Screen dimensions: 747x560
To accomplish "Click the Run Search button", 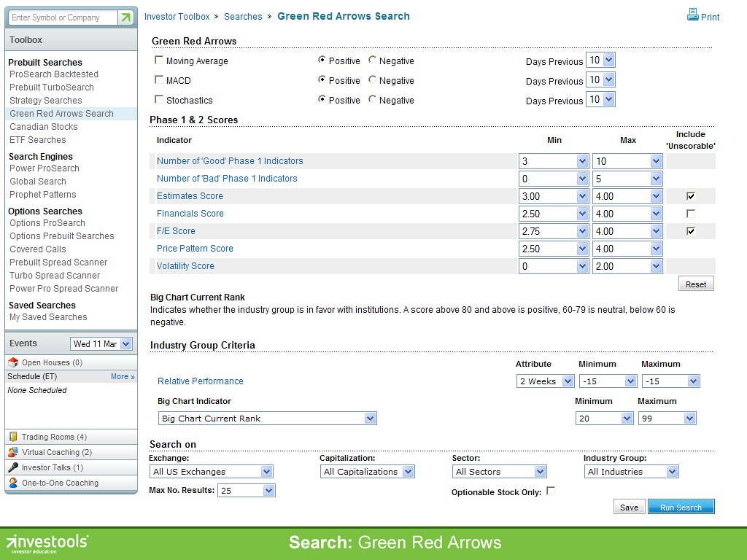I will (681, 506).
